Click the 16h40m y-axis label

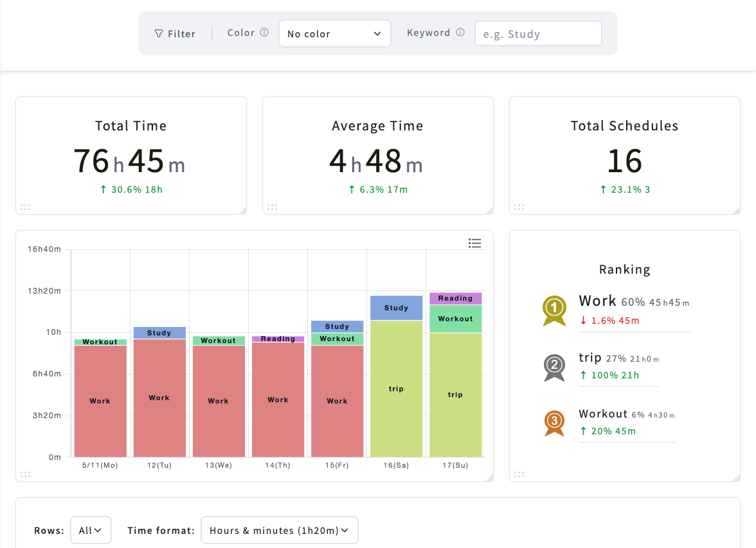[44, 249]
